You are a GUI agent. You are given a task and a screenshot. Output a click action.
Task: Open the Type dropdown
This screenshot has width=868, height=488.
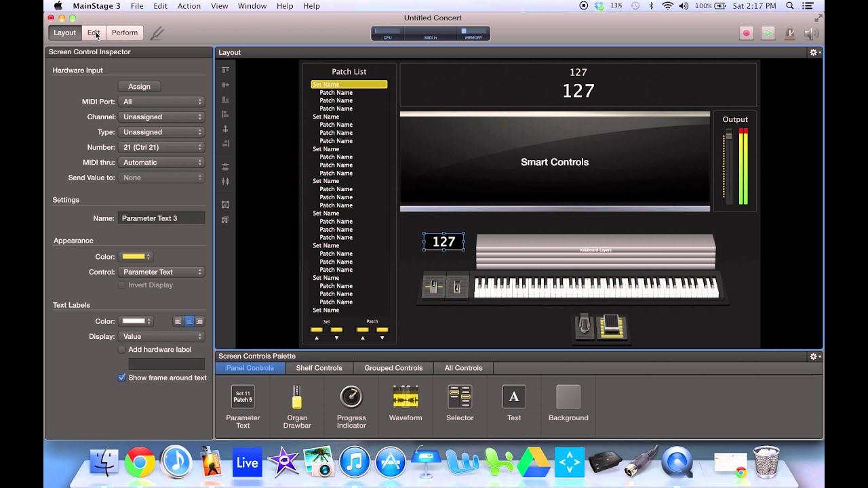[x=161, y=132]
